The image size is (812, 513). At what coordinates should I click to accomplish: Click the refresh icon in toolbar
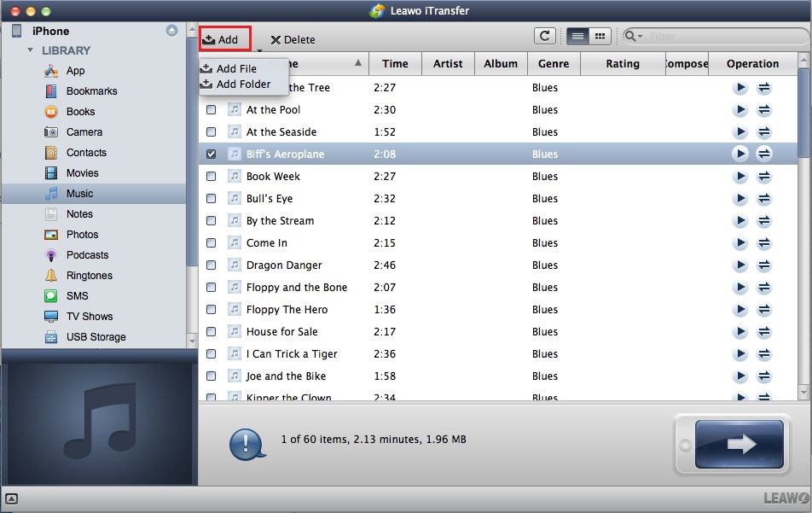pos(545,36)
